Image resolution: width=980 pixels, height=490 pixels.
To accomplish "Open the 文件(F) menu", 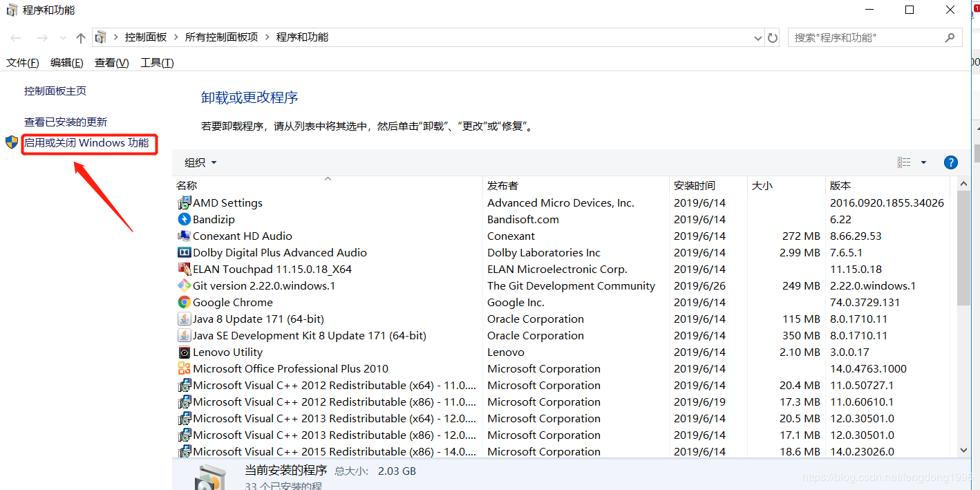I will pos(23,63).
